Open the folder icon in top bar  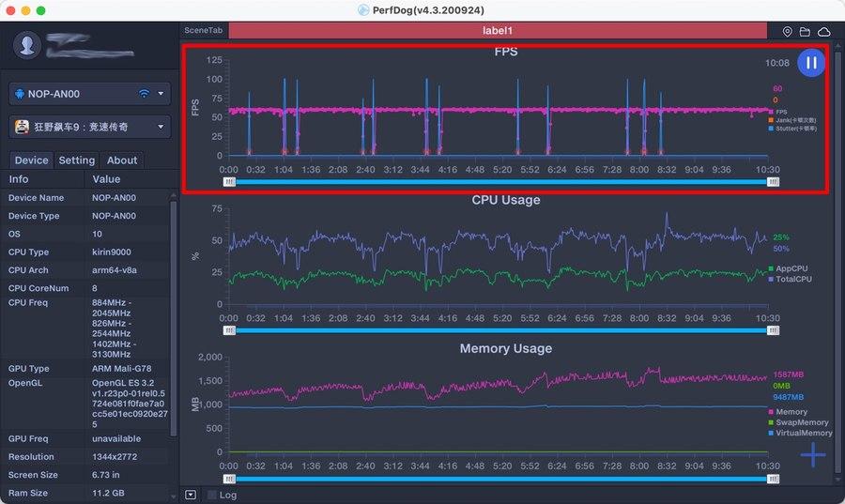click(x=805, y=32)
